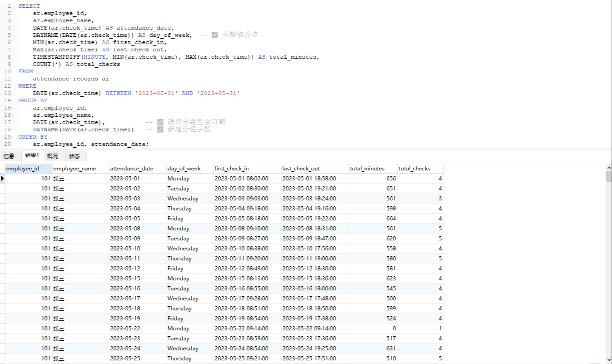This screenshot has height=364, width=612.
Task: Select attendance_date cell 2023-05-22
Action: 138,328
